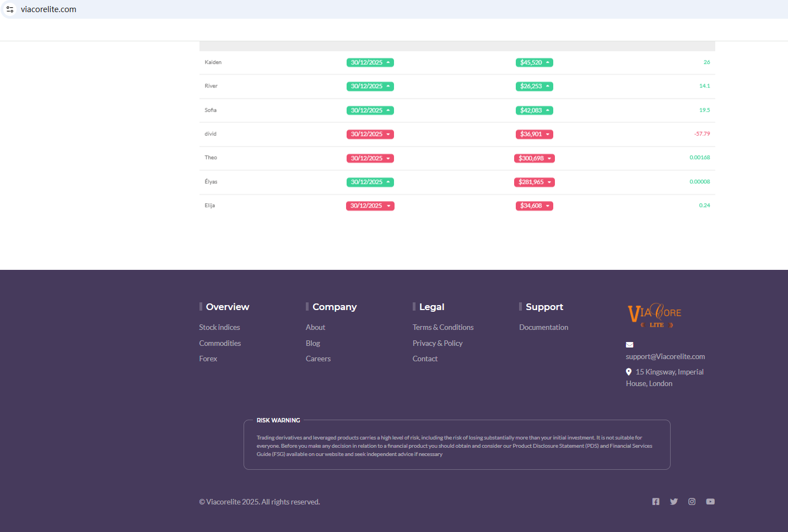
Task: Click the Viacore Lite footer logo
Action: point(655,316)
